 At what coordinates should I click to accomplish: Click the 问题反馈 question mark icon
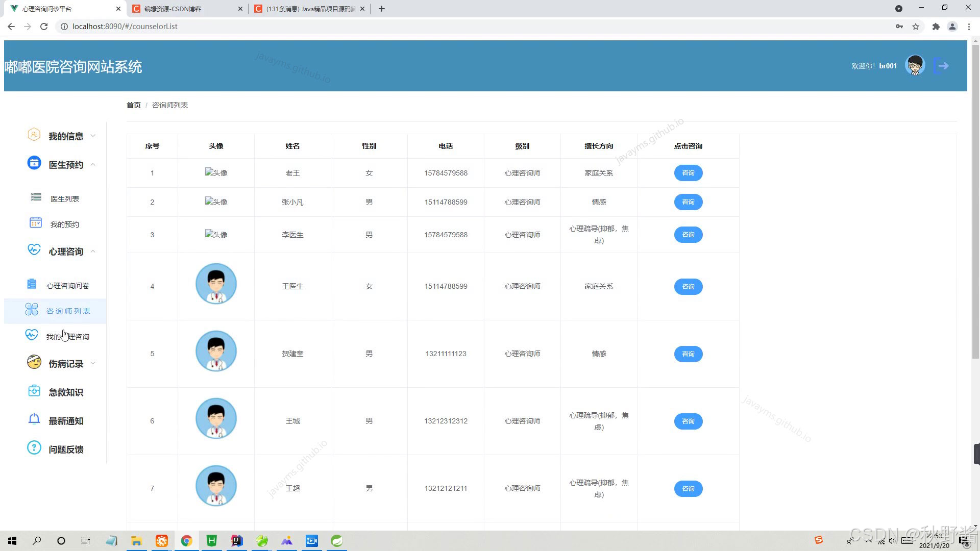34,448
